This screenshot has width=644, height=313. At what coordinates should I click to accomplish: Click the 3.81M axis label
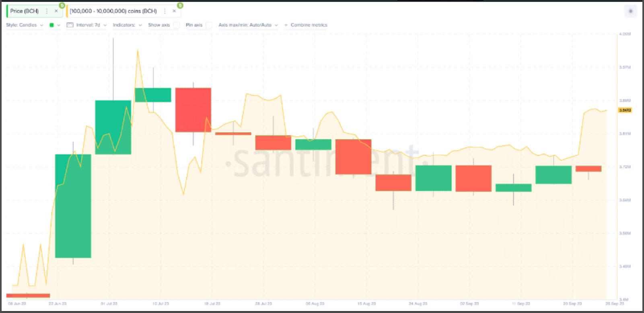tap(625, 133)
